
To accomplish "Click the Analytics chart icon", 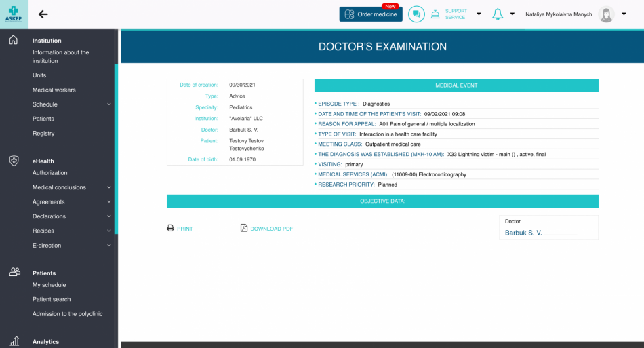I will coord(14,341).
